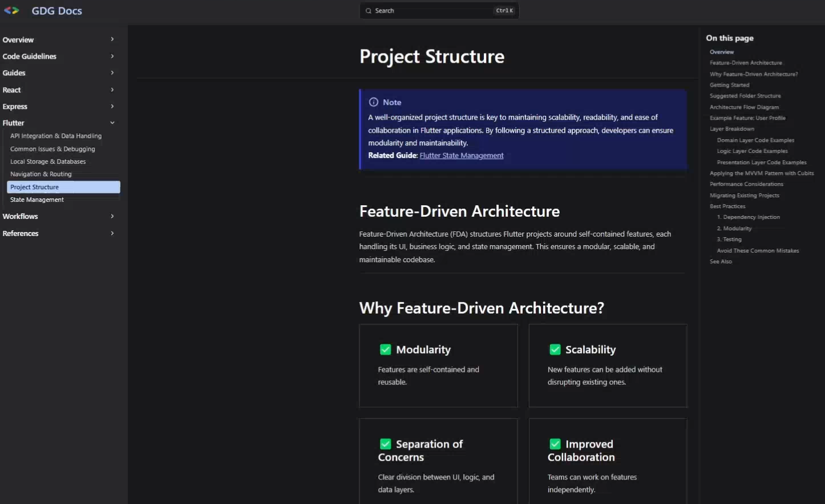The width and height of the screenshot is (825, 504).
Task: Click the References sidebar label
Action: [x=21, y=234]
